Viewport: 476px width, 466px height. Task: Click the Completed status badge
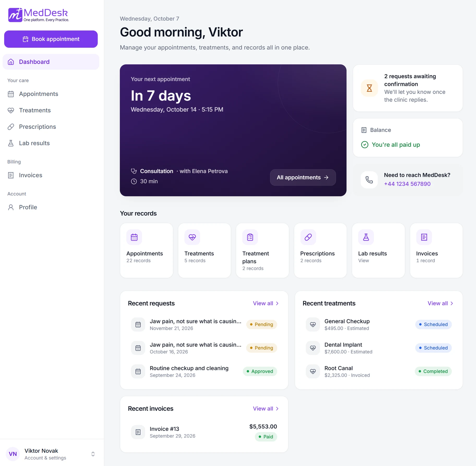coord(433,372)
